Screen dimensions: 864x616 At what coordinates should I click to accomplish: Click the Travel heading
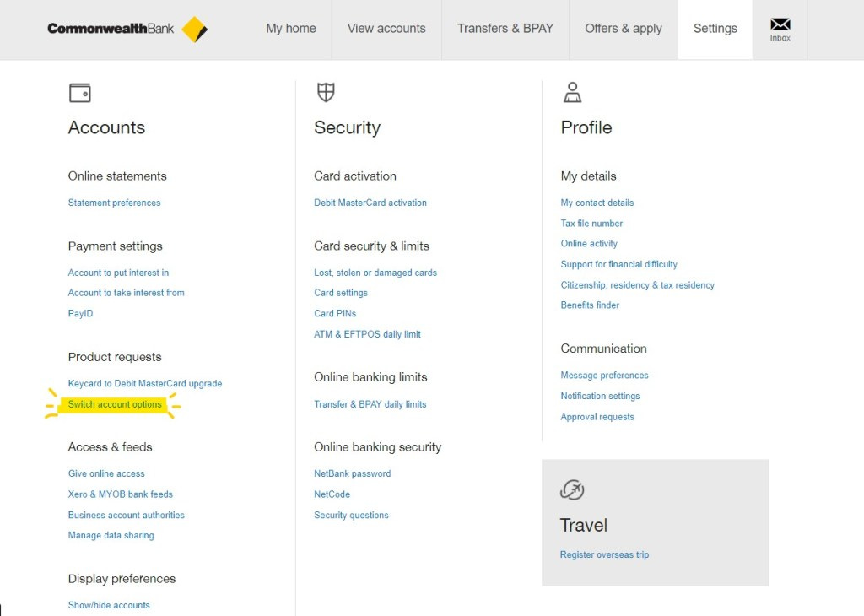point(584,526)
